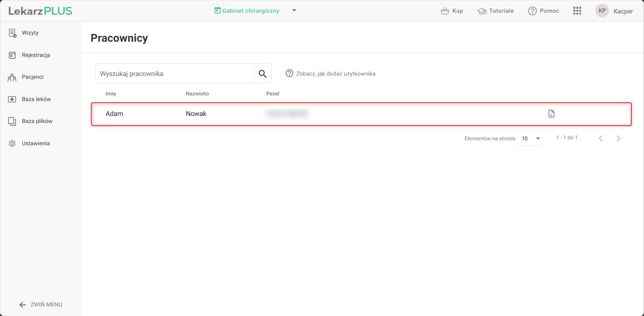Go to the next page of employees

618,139
